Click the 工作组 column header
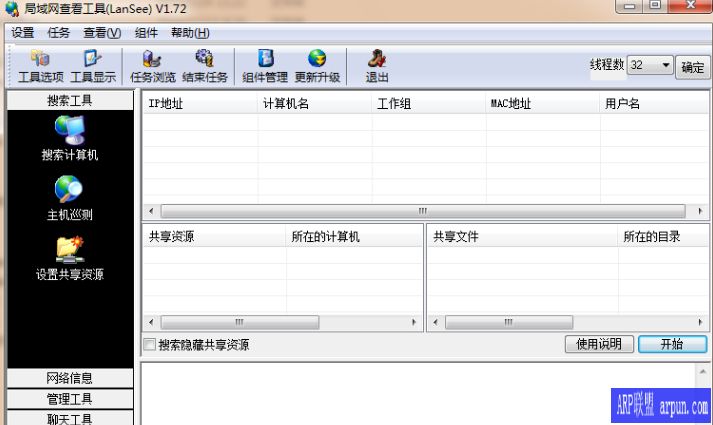 tap(429, 104)
